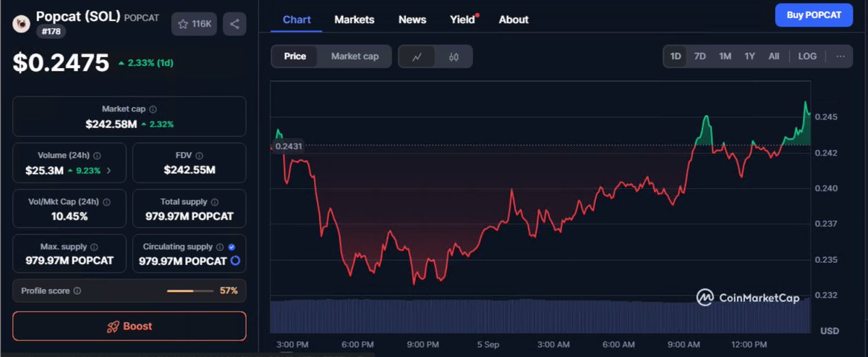Click the Volume (24h) info icon
Screen dimensions: 868x357
click(x=97, y=155)
